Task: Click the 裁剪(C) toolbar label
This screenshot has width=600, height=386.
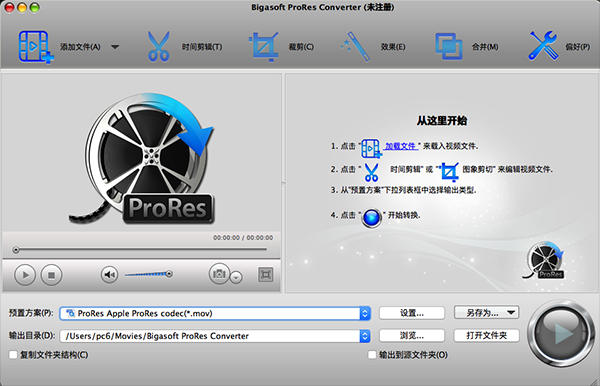Action: click(x=301, y=47)
